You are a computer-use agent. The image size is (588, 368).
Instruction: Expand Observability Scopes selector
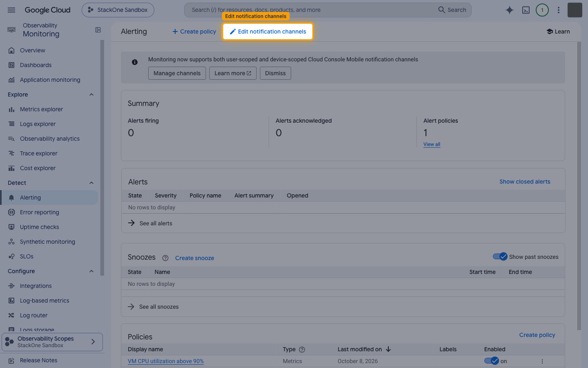52,342
